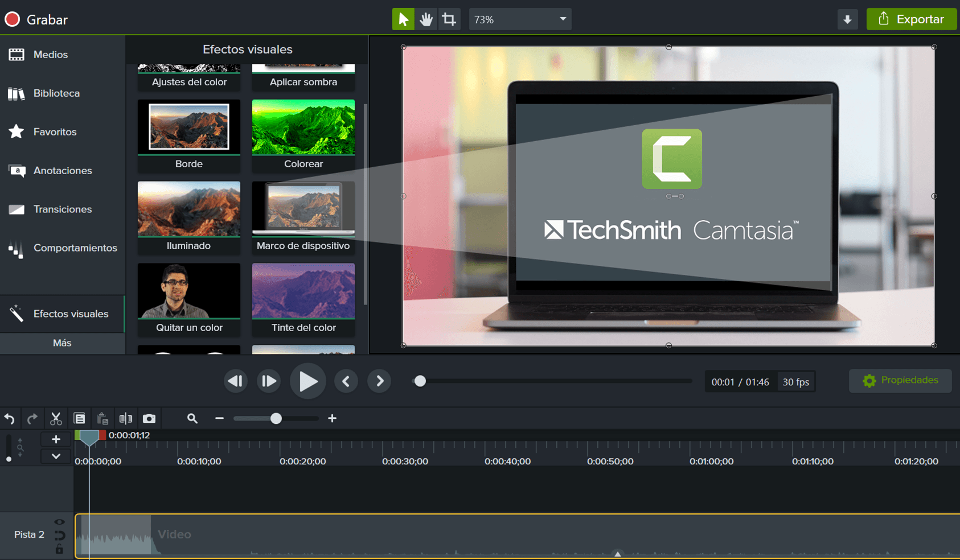Switch to the Anotaciones tab
Image resolution: width=960 pixels, height=560 pixels.
coord(62,171)
